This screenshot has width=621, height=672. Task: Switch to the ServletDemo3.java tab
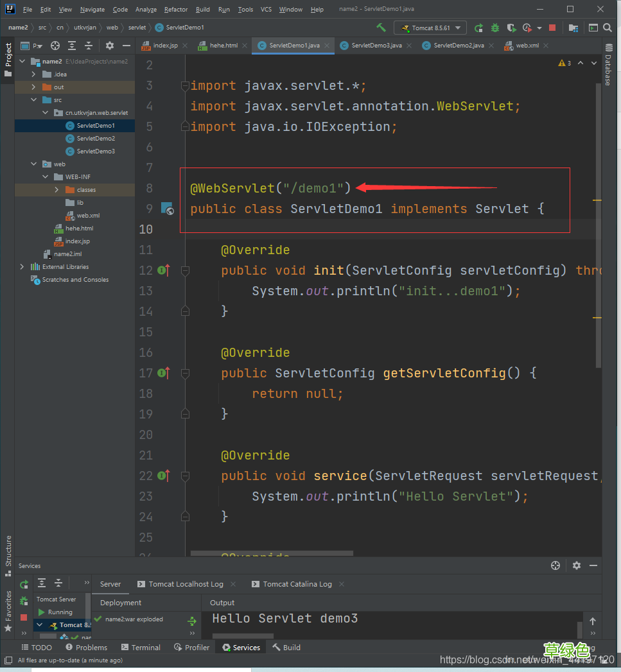coord(376,46)
